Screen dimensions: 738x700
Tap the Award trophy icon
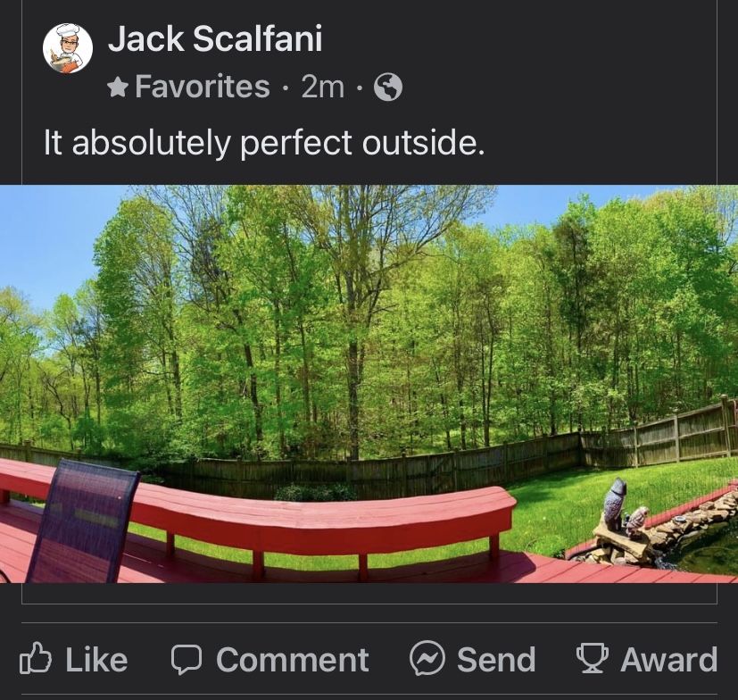(592, 659)
